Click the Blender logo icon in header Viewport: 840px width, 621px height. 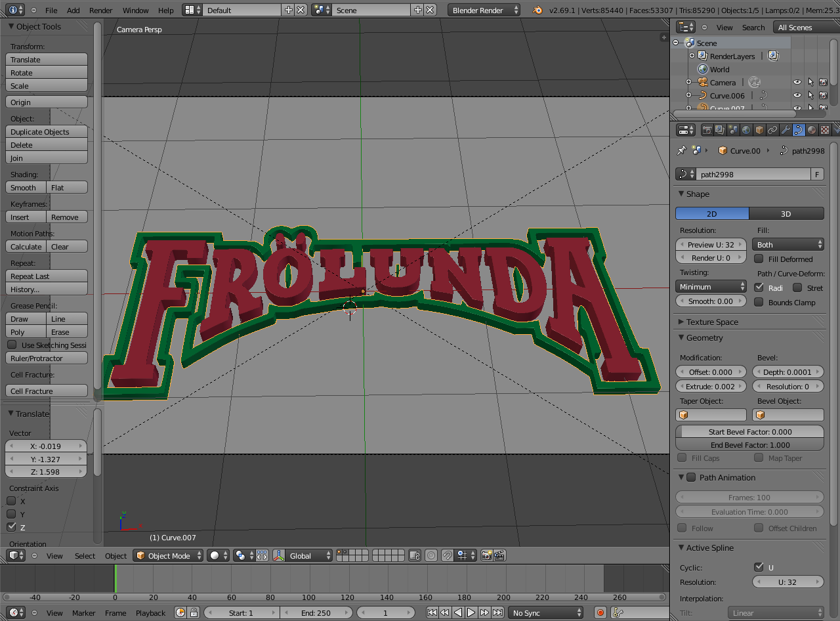click(x=537, y=10)
